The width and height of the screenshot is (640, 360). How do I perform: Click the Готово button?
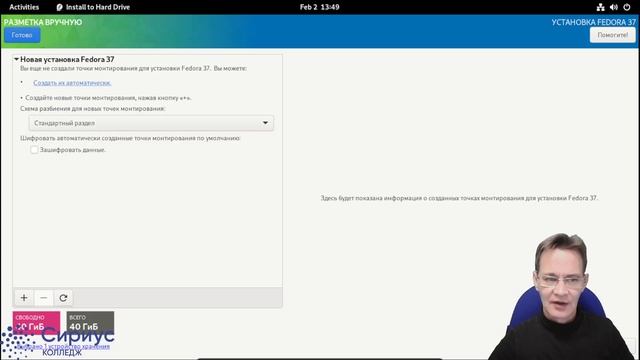pyautogui.click(x=22, y=35)
